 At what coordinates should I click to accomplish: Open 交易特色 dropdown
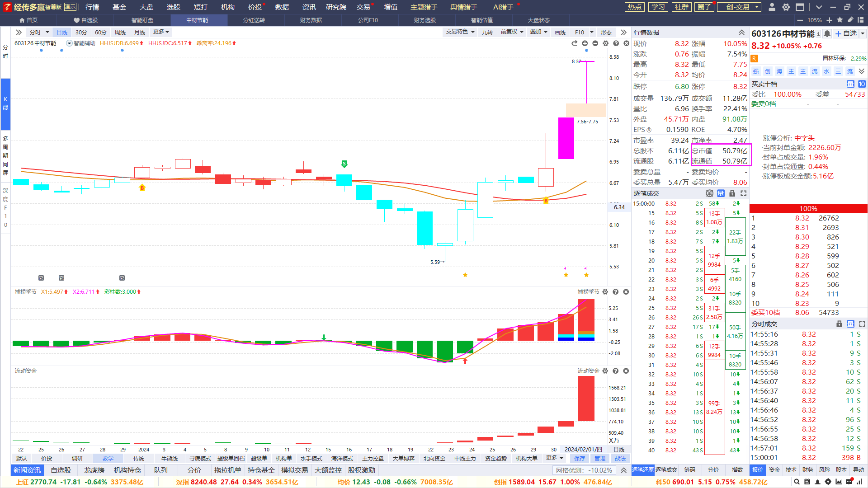point(460,32)
